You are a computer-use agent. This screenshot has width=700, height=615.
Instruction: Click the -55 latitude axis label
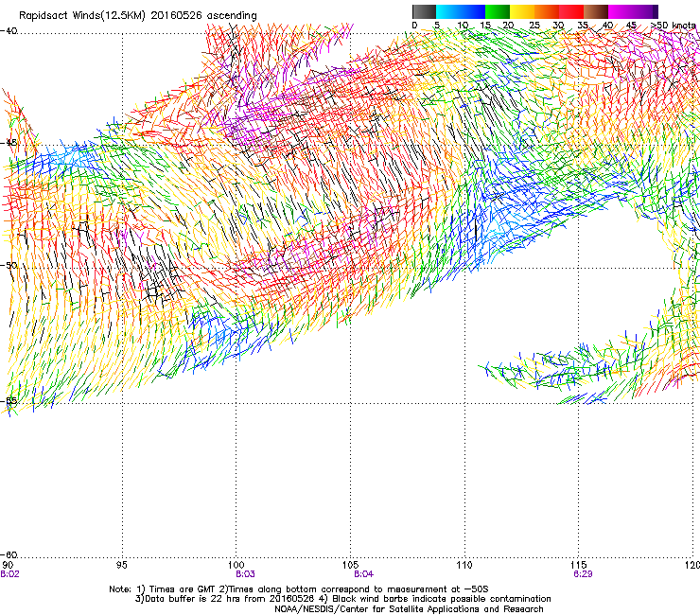9,400
